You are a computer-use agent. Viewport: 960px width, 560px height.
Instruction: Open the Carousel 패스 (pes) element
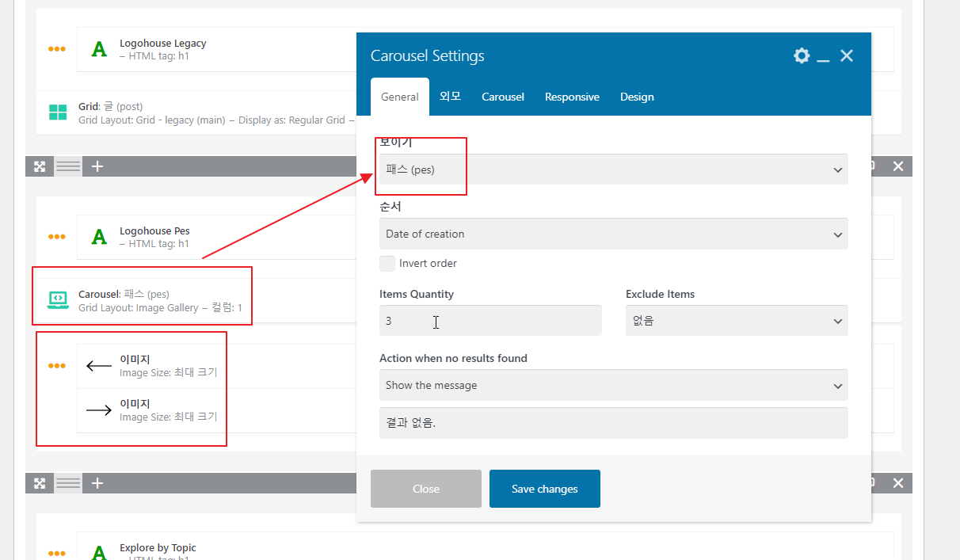pos(124,295)
